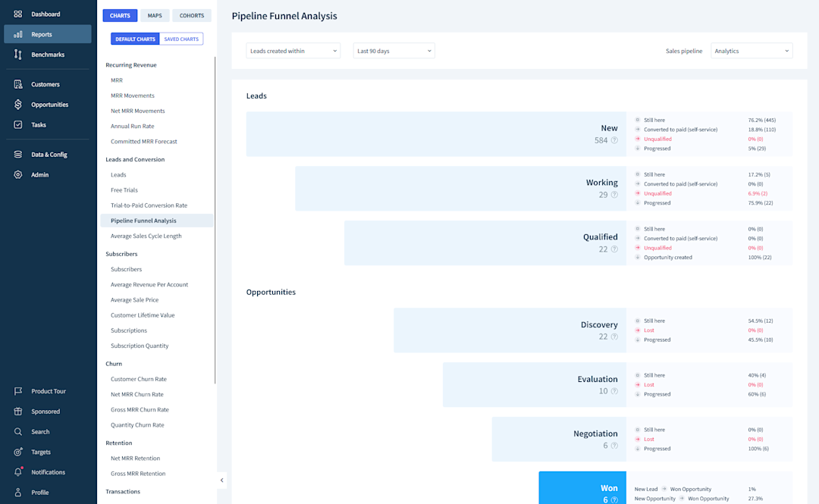Open the Customer Churn Rate report
This screenshot has height=504, width=819.
coord(139,379)
